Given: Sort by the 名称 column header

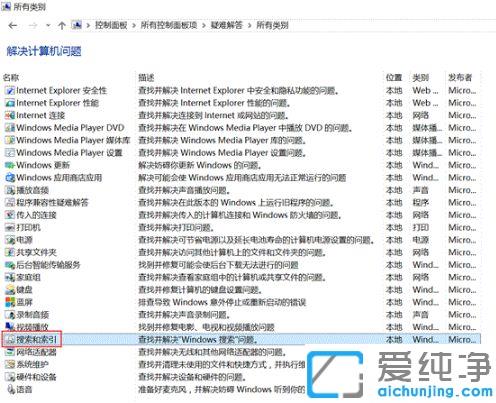Looking at the screenshot, I should coord(11,78).
